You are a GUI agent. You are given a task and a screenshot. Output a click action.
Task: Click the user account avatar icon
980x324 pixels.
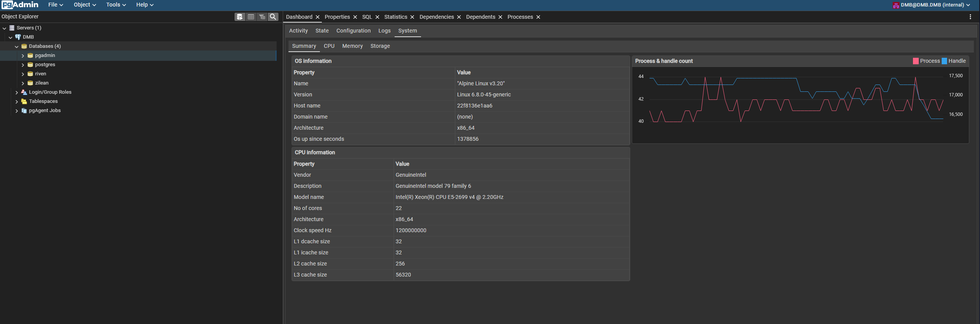pos(896,5)
